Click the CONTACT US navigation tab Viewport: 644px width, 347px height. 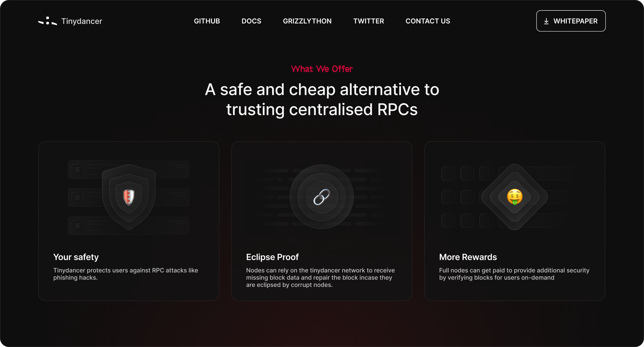pos(427,21)
